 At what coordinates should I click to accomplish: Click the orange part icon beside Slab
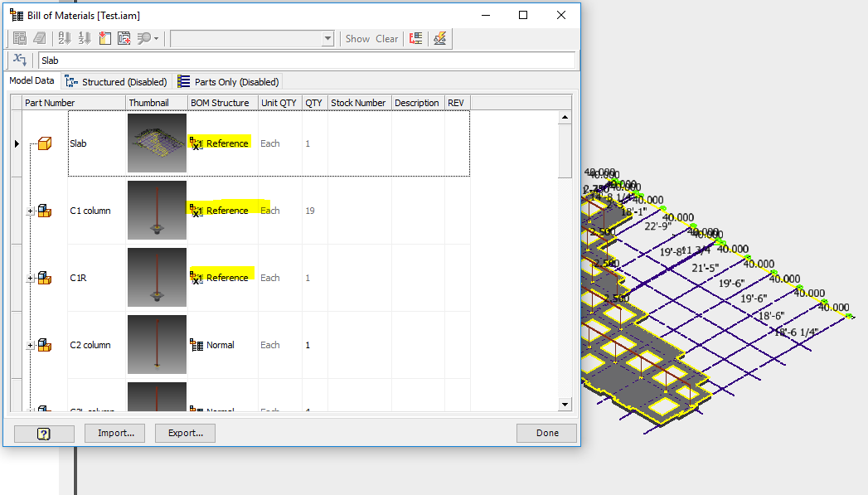[x=43, y=143]
